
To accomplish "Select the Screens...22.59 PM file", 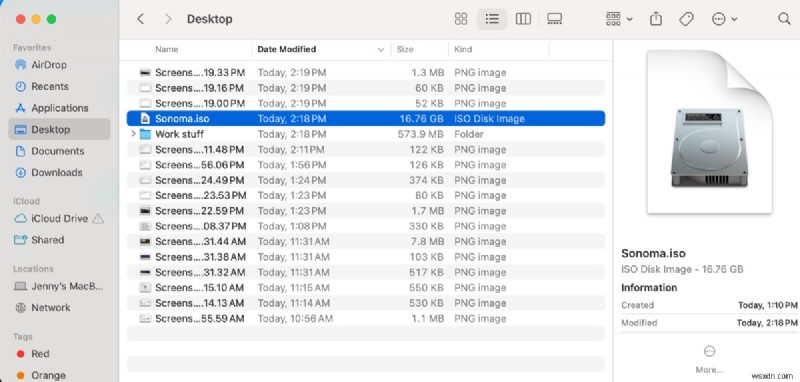I will [x=366, y=211].
